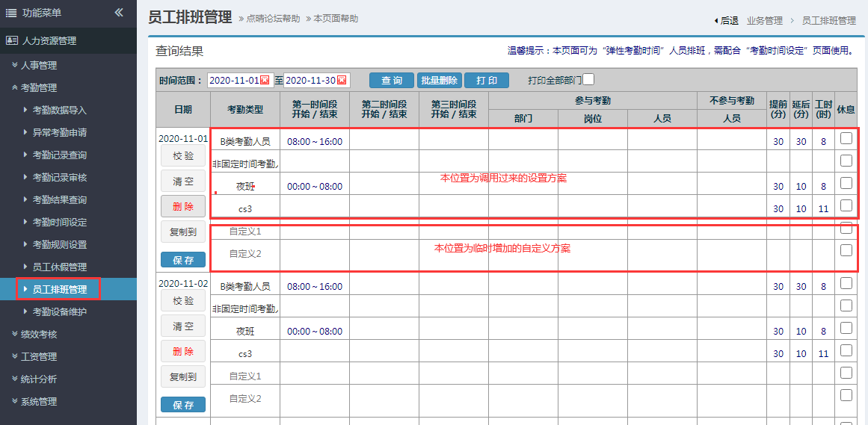Viewport: 868px width, 425px height.
Task: Click the 查询 button
Action: 392,81
